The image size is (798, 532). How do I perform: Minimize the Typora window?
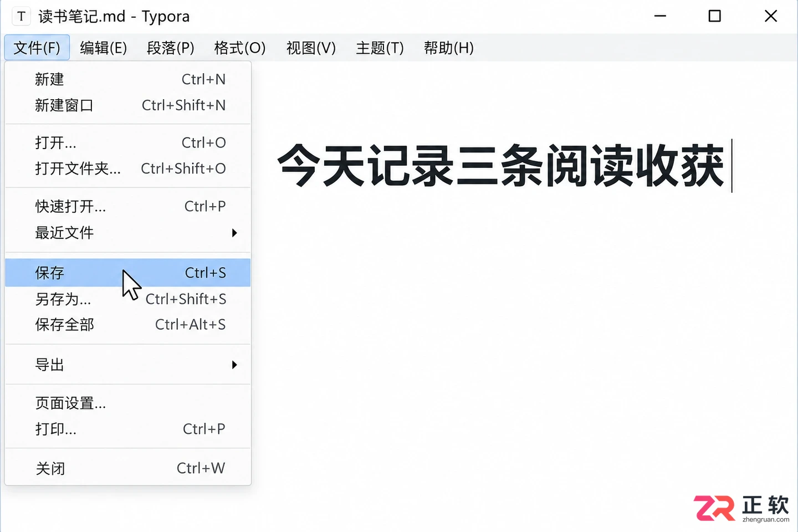tap(660, 16)
